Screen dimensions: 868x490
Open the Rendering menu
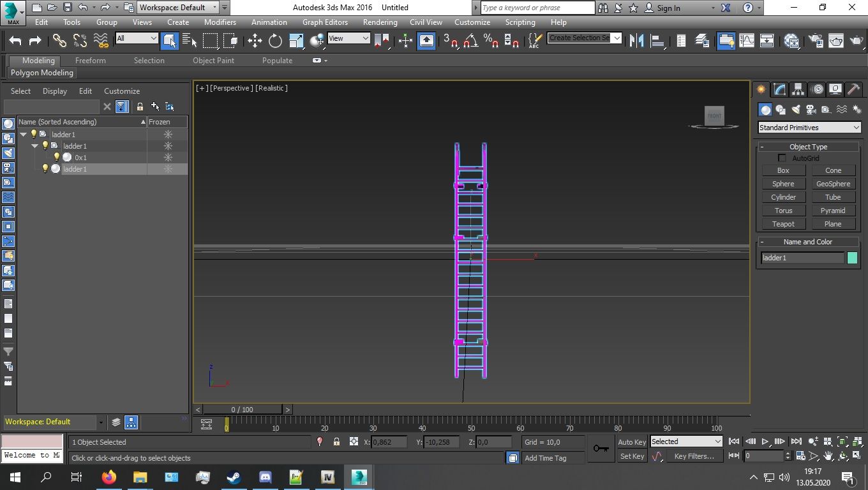coord(380,22)
